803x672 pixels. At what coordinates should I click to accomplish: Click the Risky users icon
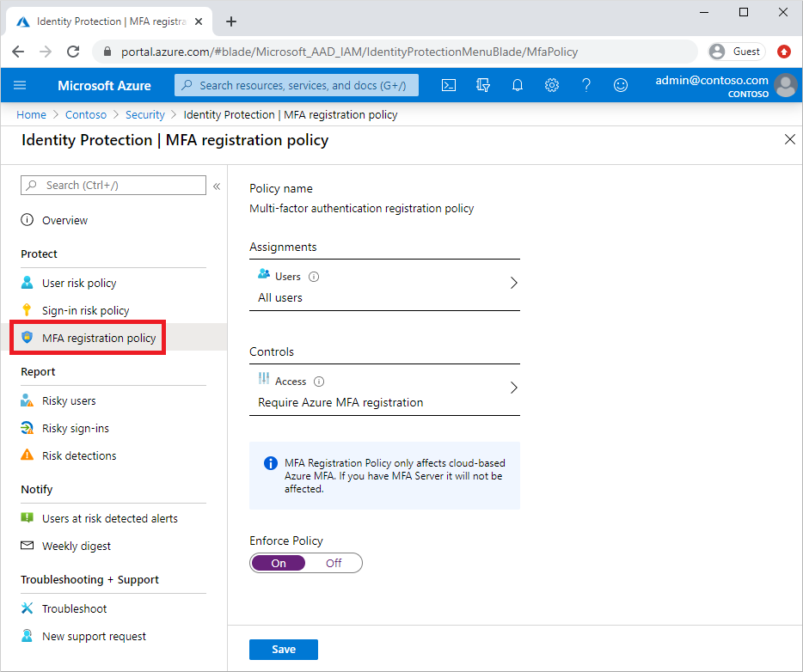[28, 400]
